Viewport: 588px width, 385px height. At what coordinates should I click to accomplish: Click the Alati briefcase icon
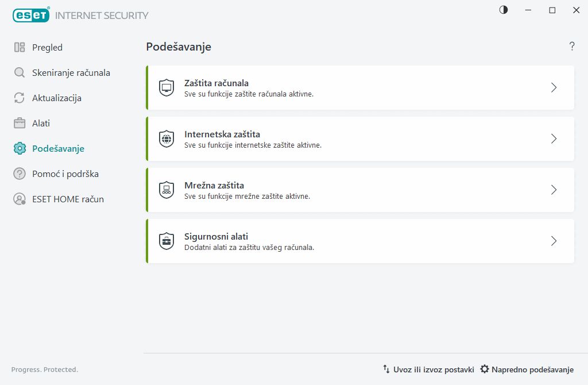pos(20,124)
